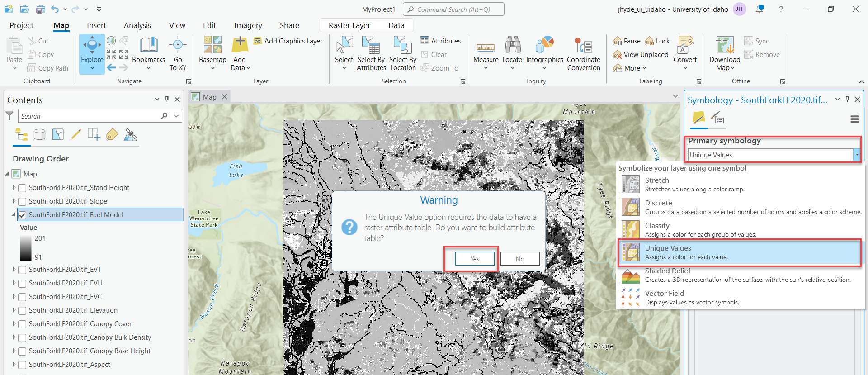Switch to the Raster Layer tab
The height and width of the screenshot is (375, 868).
tap(349, 25)
